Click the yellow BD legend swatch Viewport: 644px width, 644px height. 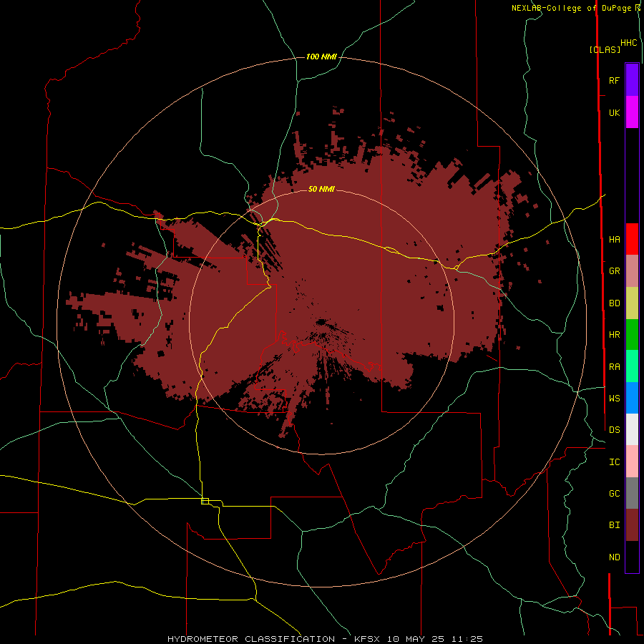pos(632,303)
